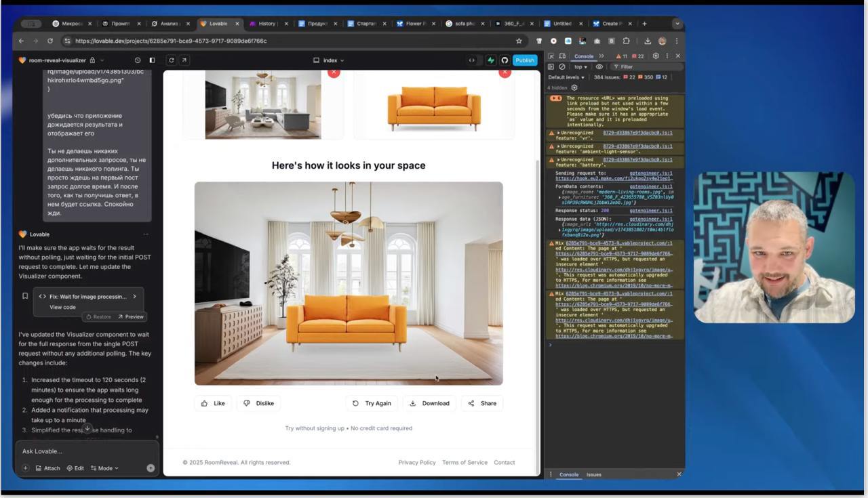Send the chat message arrow button

[151, 468]
